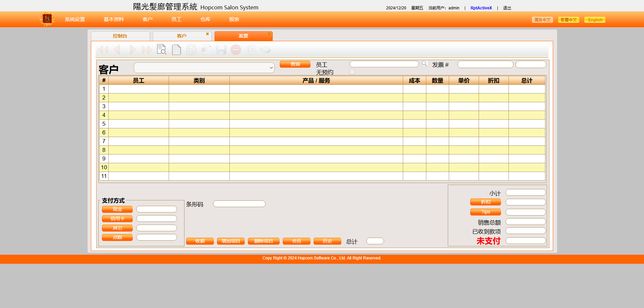
Task: Toggle the 无预约 checkbox
Action: coord(352,72)
